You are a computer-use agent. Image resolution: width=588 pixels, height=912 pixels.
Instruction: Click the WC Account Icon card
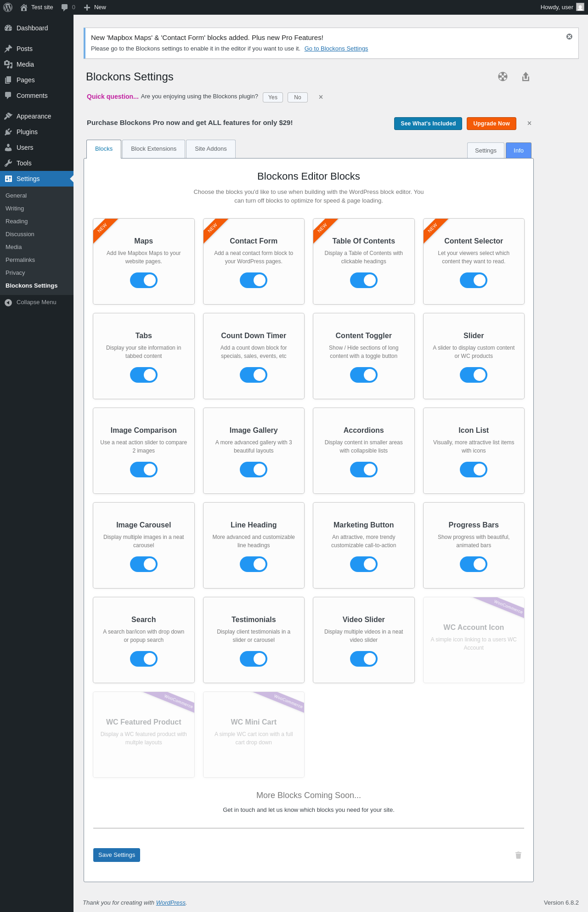tap(474, 640)
